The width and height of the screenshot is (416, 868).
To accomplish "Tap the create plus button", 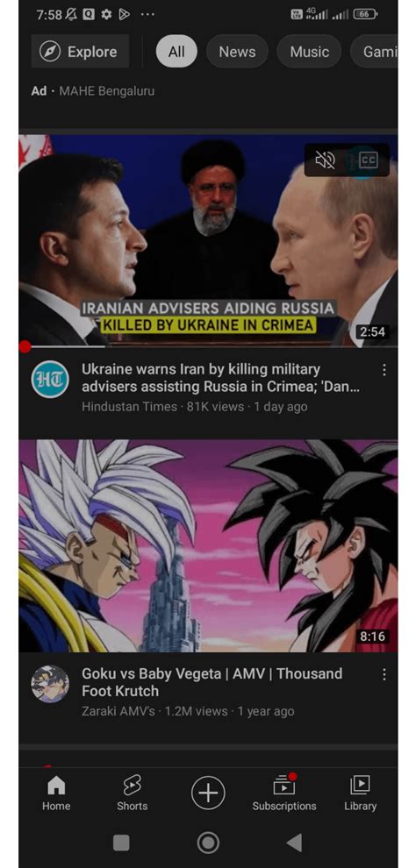I will coord(208,793).
